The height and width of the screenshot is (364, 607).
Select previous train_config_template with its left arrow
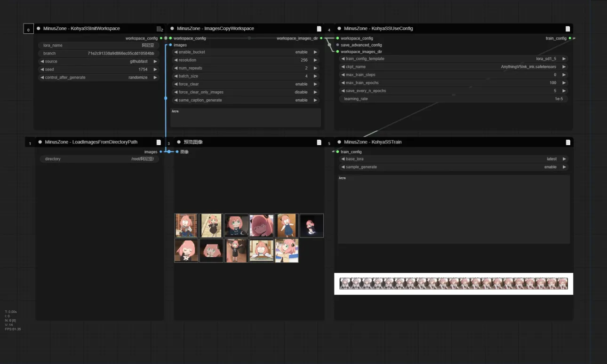click(x=343, y=59)
